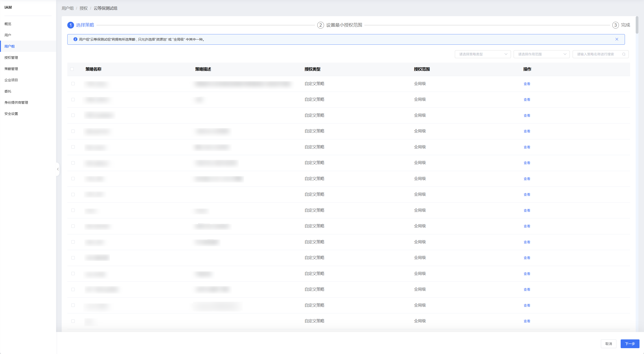Click the 选择策略 step label
The width and height of the screenshot is (644, 354).
[85, 25]
